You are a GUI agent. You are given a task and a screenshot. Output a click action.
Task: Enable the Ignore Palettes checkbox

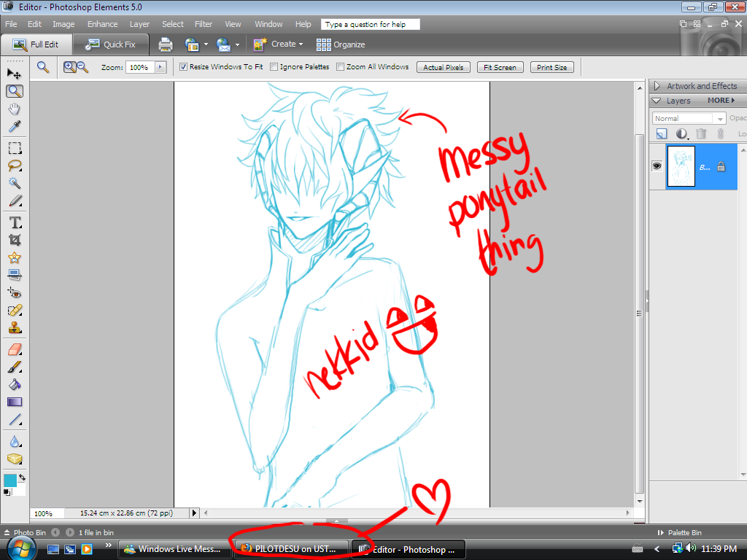pyautogui.click(x=274, y=67)
